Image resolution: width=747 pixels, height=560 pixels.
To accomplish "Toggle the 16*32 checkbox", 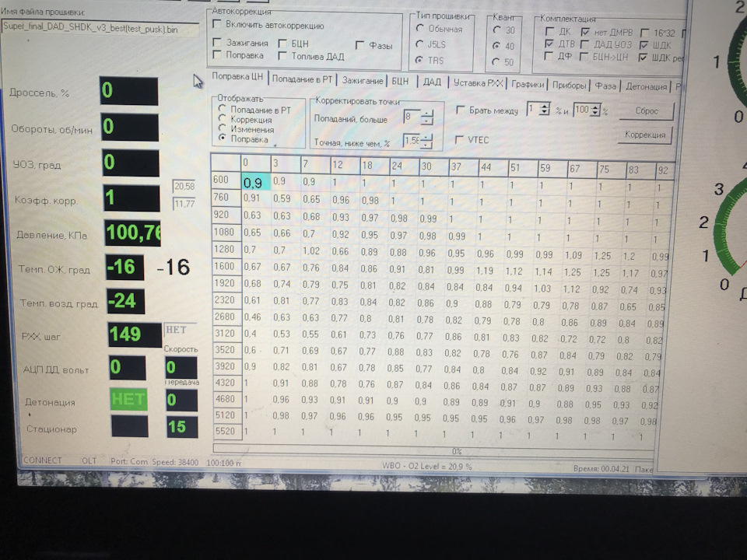I will pyautogui.click(x=644, y=33).
